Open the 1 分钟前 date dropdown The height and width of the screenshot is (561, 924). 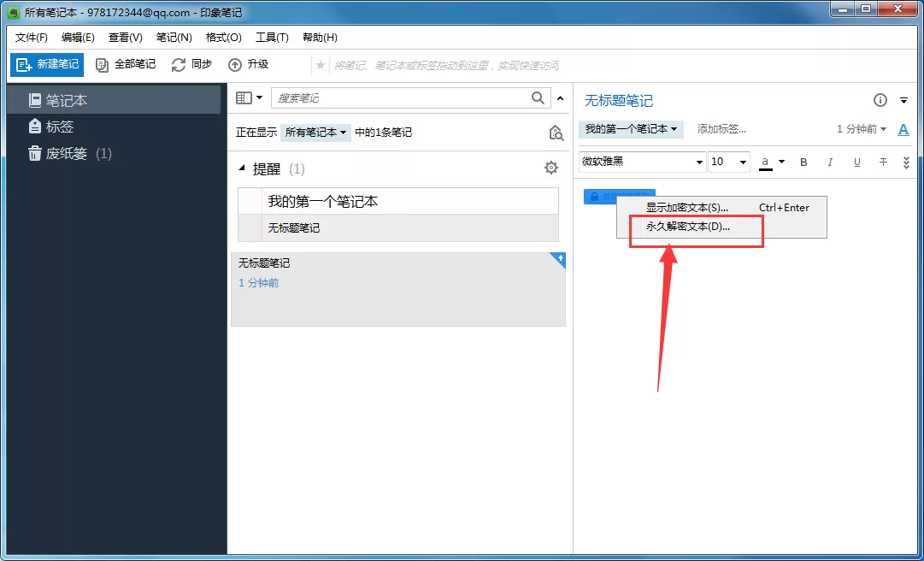862,129
